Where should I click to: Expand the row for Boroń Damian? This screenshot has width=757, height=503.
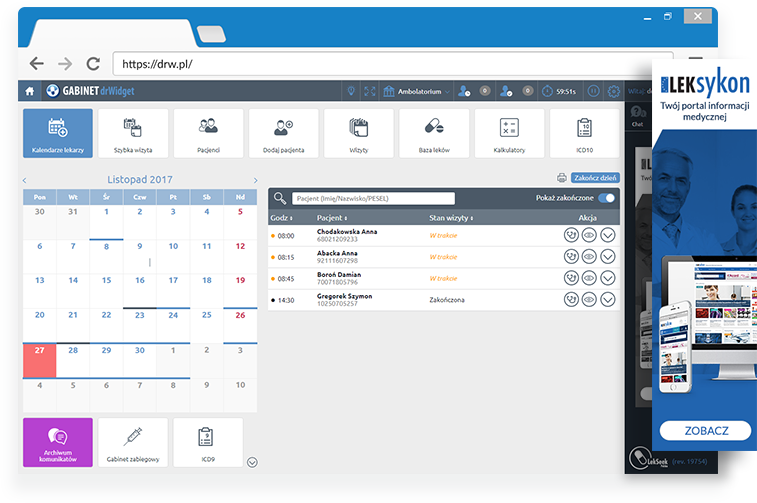click(607, 278)
